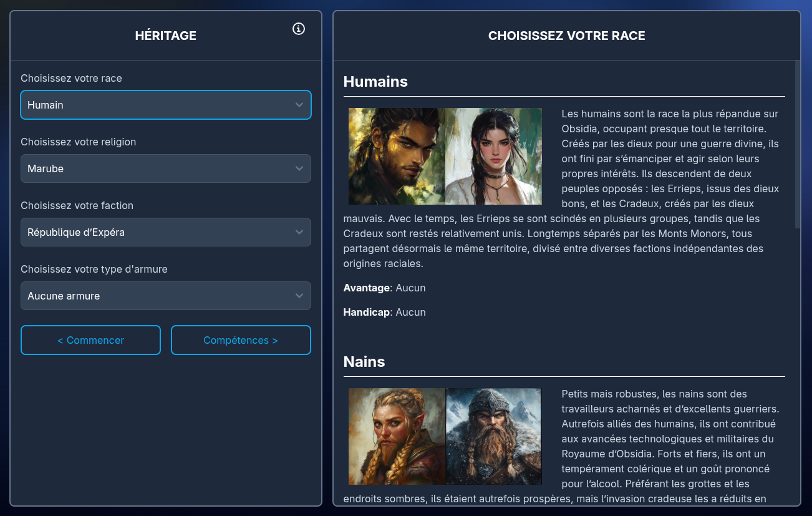Click the chevron on the République d'Expéra field
This screenshot has height=516, width=812.
coord(299,232)
